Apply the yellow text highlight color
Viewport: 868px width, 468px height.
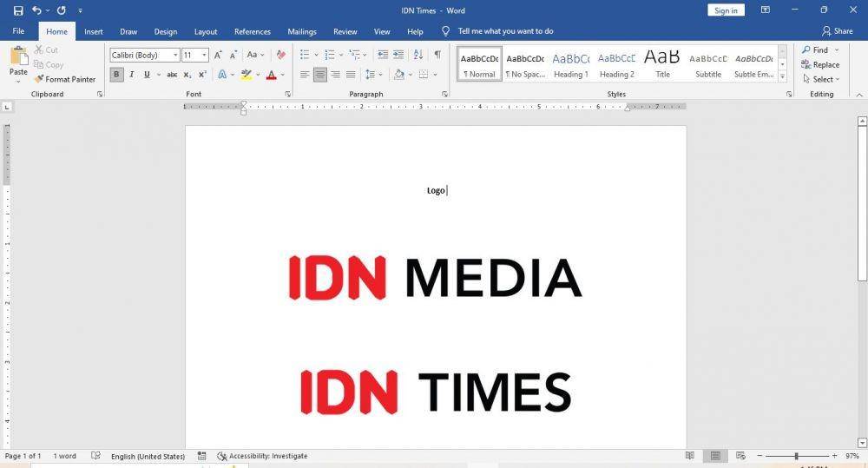tap(247, 74)
